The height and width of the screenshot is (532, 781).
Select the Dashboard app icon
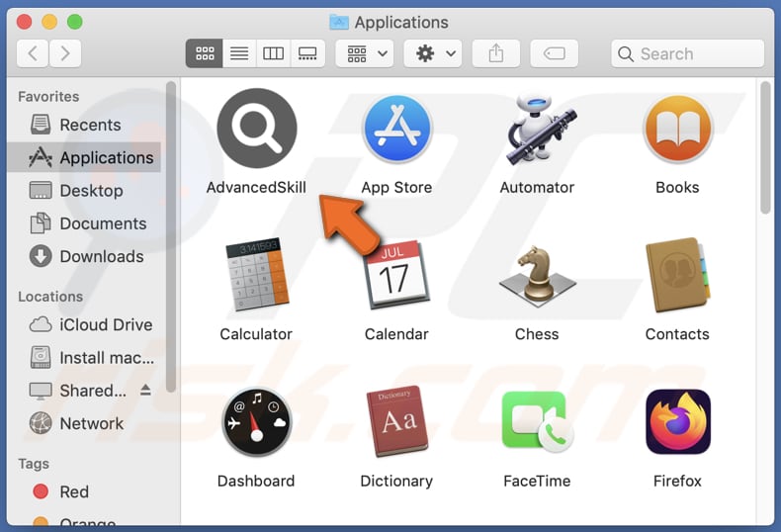click(x=257, y=422)
